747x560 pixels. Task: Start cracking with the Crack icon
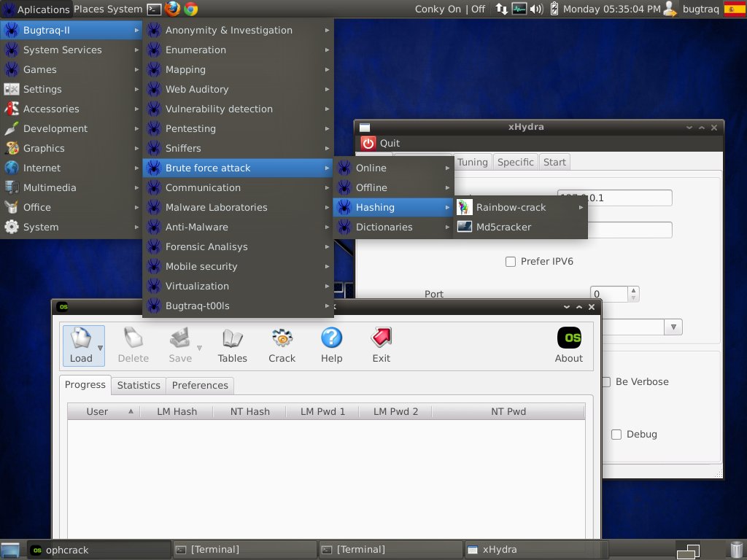pyautogui.click(x=282, y=346)
